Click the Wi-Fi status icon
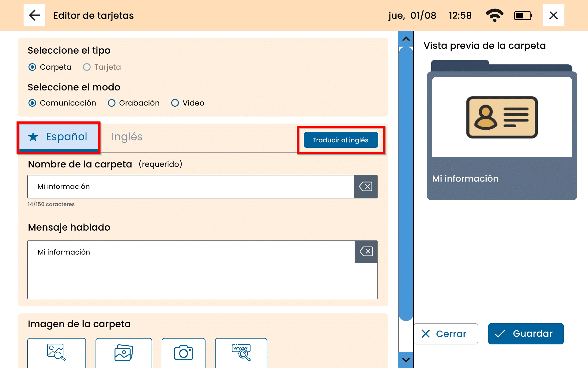 click(494, 15)
